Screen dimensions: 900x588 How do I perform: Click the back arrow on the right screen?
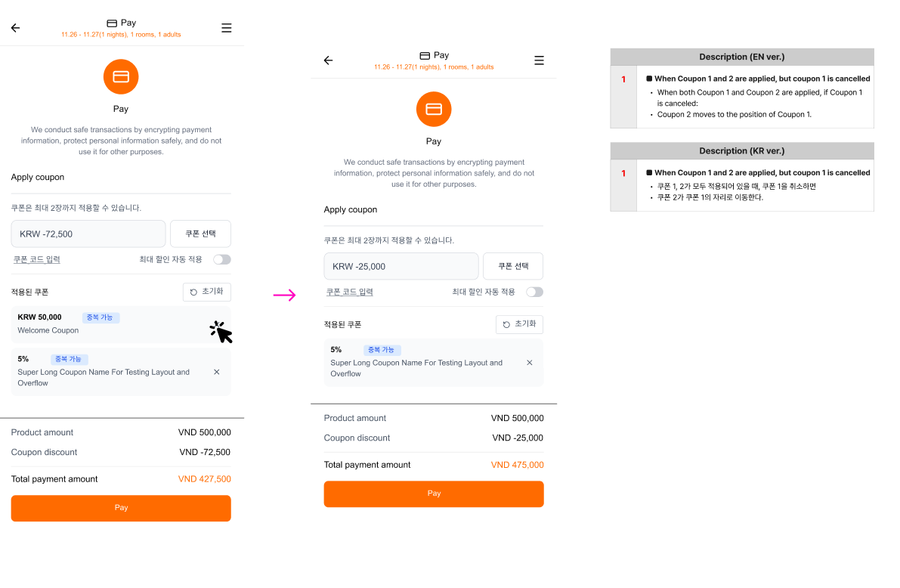328,60
